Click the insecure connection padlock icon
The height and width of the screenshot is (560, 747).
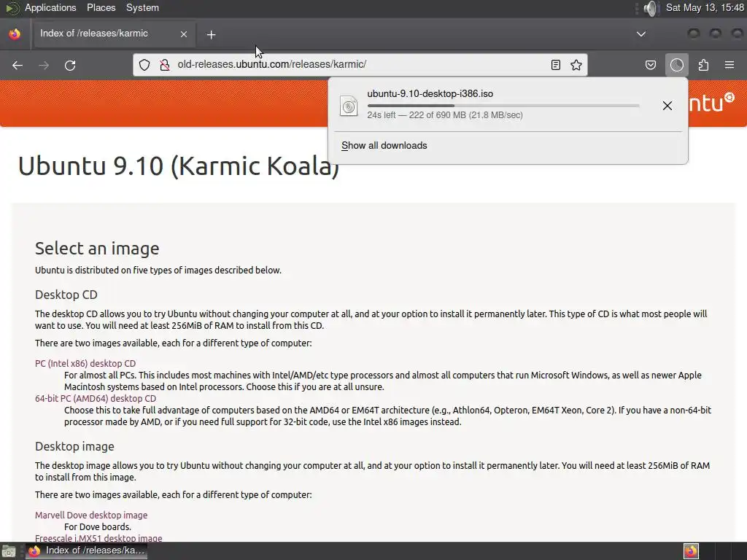coord(165,65)
